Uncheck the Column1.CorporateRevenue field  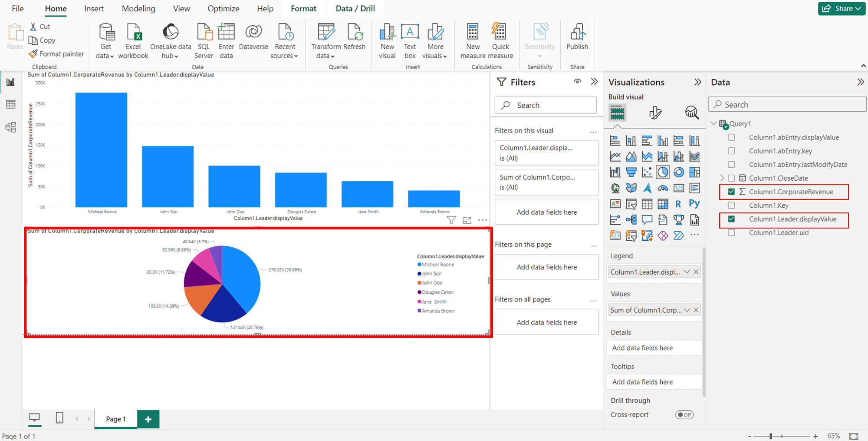(x=731, y=192)
